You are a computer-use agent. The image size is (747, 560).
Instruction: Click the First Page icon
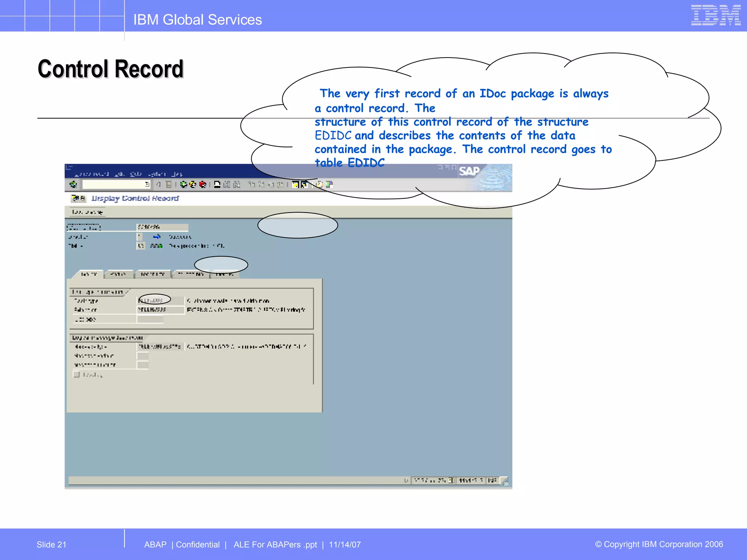(251, 184)
